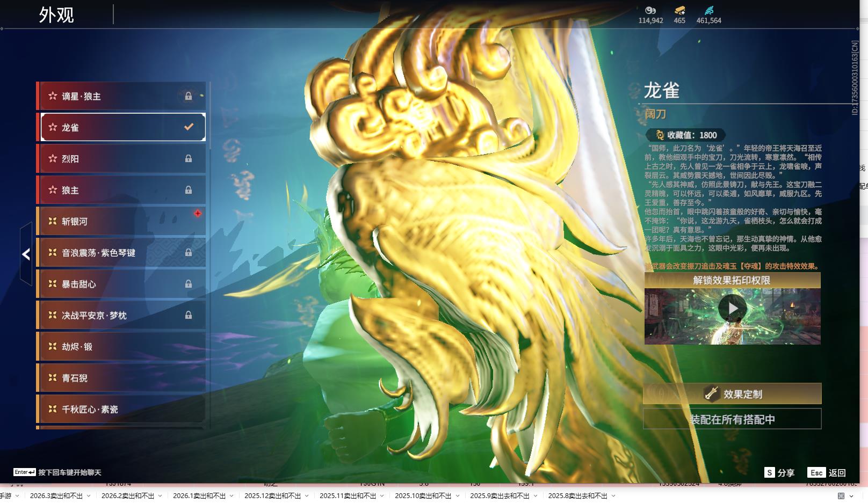Click the gold bar currency icon
The width and height of the screenshot is (868, 504).
click(x=679, y=10)
